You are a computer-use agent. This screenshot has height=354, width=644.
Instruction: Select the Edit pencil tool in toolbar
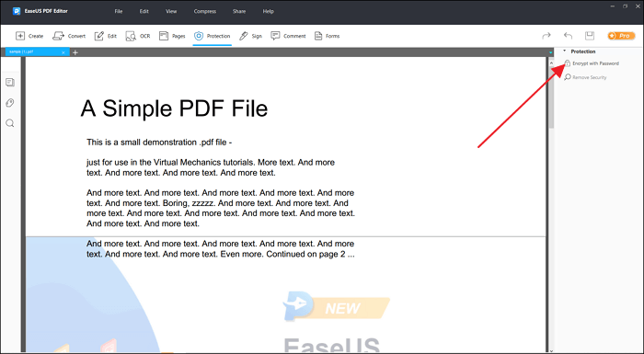coord(106,36)
